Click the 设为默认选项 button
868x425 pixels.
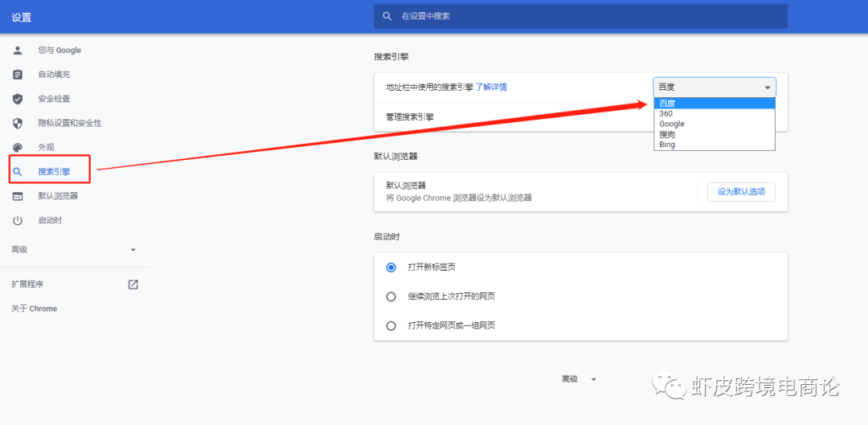tap(741, 192)
